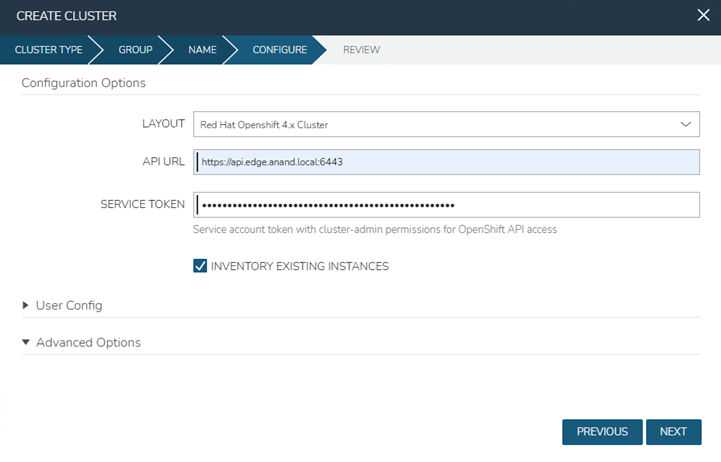Click the down triangle beside Advanced Options
721x462 pixels.
pos(26,342)
